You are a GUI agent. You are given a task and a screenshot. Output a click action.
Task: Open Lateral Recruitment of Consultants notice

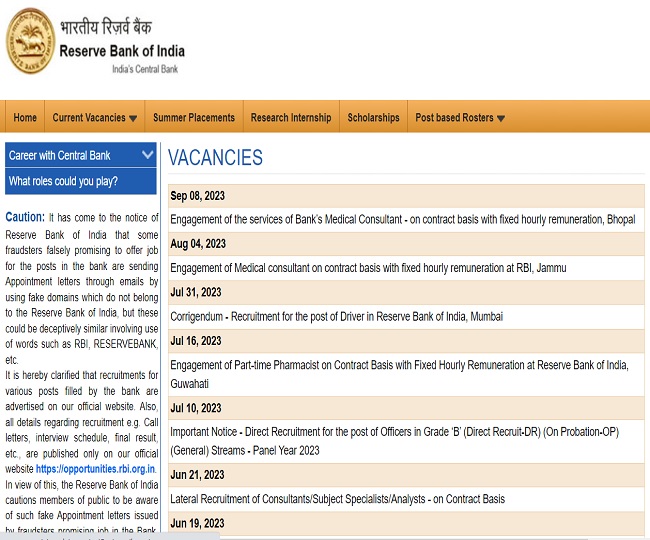[x=337, y=498]
